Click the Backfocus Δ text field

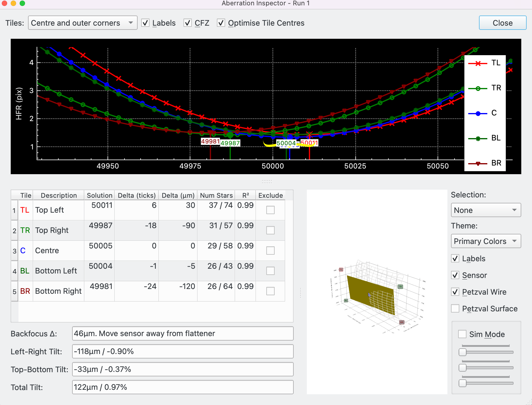tap(183, 333)
